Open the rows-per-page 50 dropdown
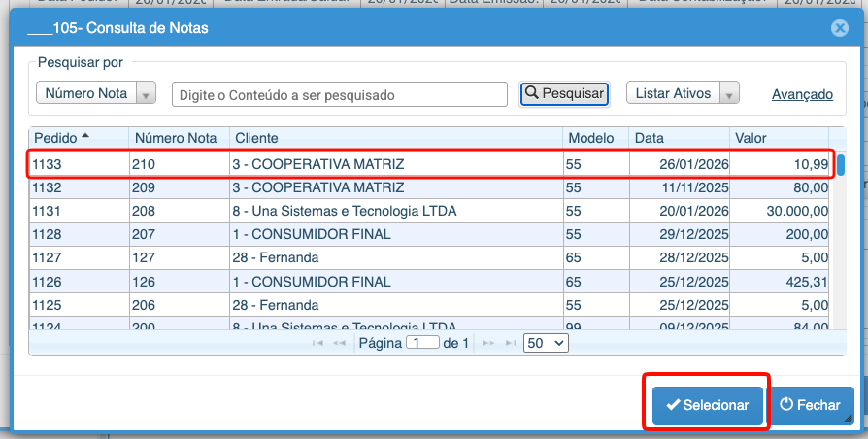Image resolution: width=868 pixels, height=439 pixels. [546, 344]
